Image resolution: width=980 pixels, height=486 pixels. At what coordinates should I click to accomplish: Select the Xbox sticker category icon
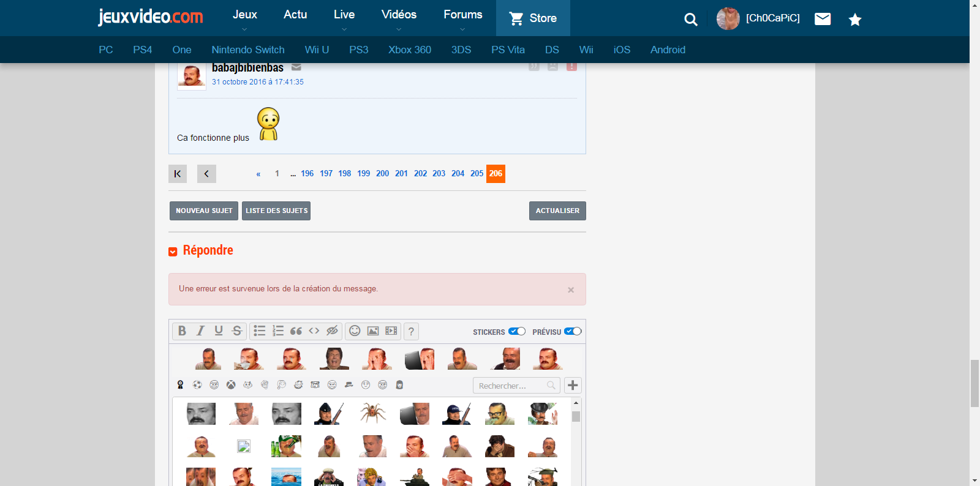point(231,385)
